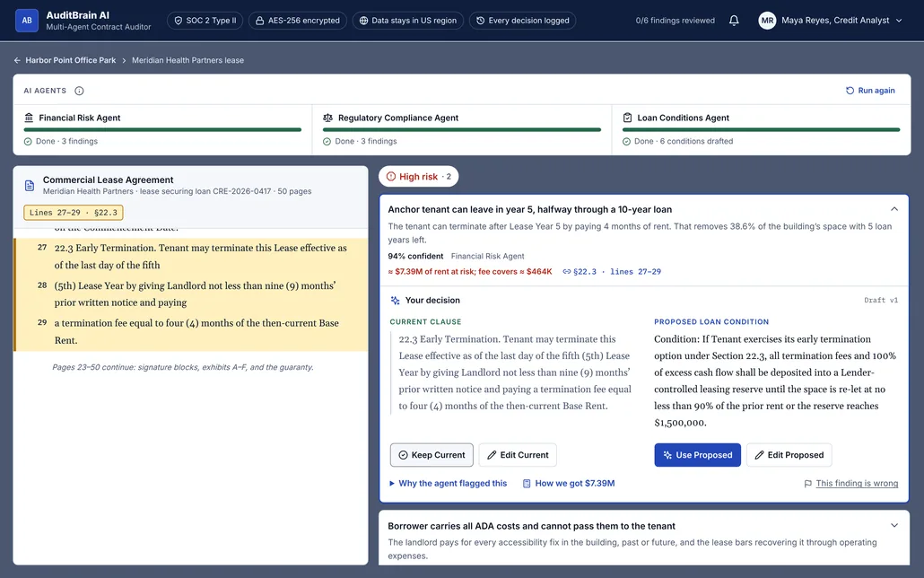The width and height of the screenshot is (924, 578).
Task: Click Keep Current
Action: click(x=431, y=455)
